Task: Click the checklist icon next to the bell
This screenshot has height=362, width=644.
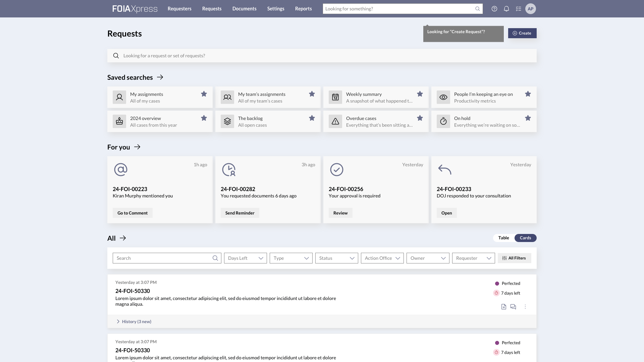Action: pyautogui.click(x=518, y=9)
